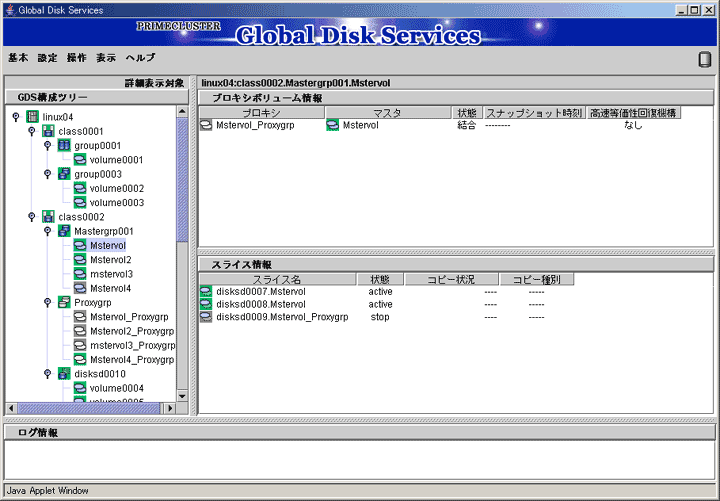Screen dimensions: 720x501
Task: Select the Mstervol2 tree item label
Action: click(x=111, y=259)
